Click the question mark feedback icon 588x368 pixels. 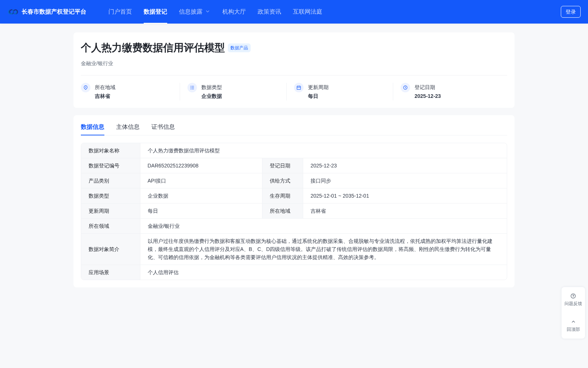(573, 296)
